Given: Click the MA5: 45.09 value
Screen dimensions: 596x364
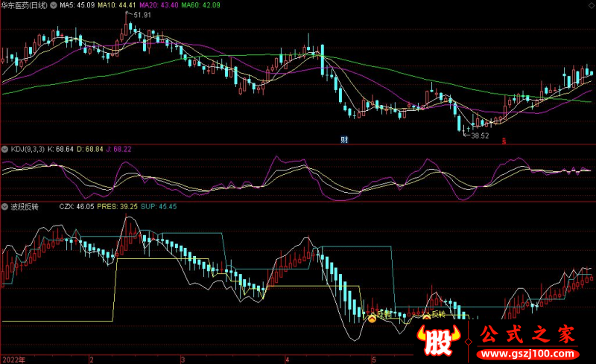Looking at the screenshot, I should 77,5.
